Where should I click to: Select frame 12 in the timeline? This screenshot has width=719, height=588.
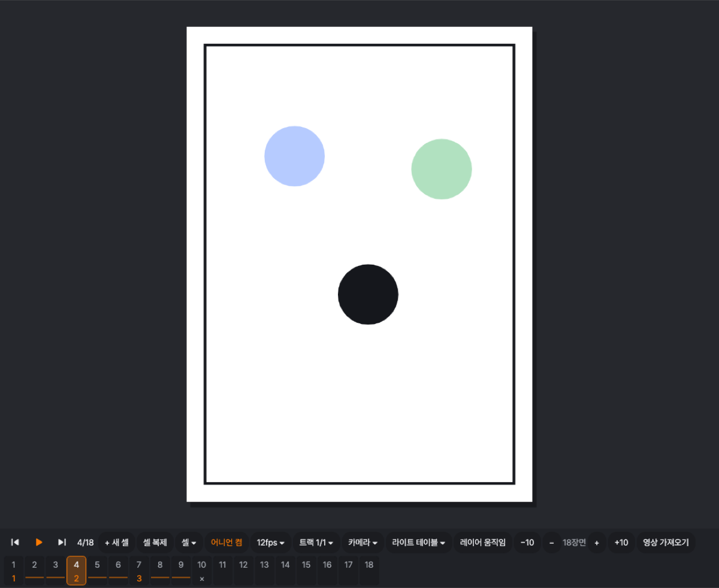point(243,571)
